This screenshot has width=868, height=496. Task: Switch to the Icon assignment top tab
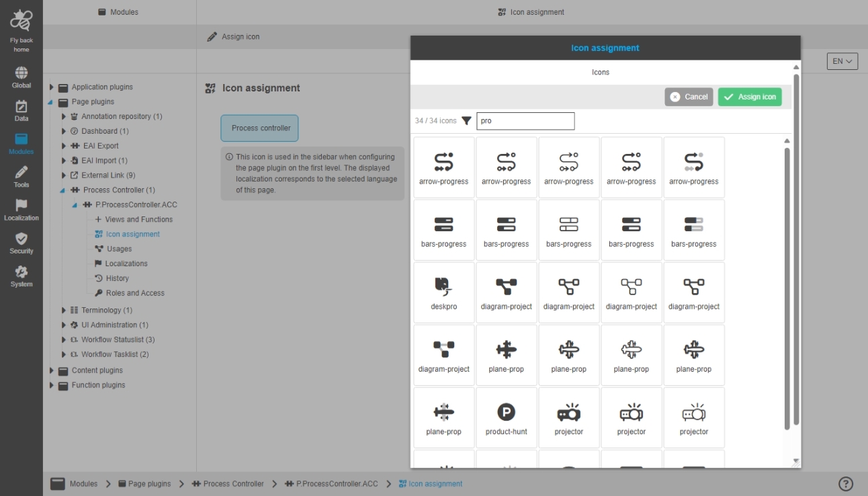point(531,12)
